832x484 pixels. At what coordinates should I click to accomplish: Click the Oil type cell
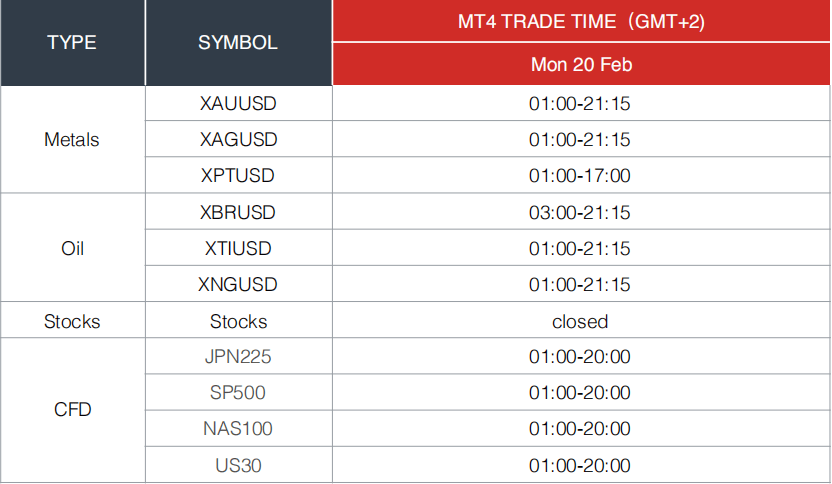click(x=72, y=248)
